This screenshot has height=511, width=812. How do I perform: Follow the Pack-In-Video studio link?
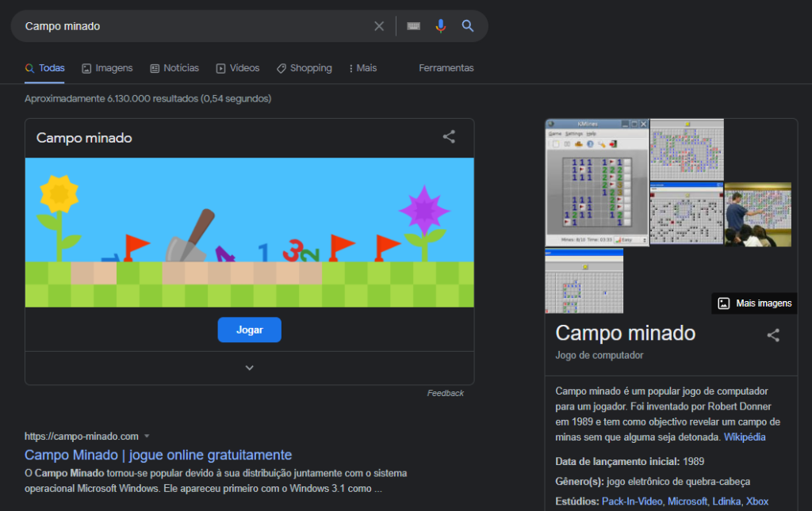click(x=632, y=501)
